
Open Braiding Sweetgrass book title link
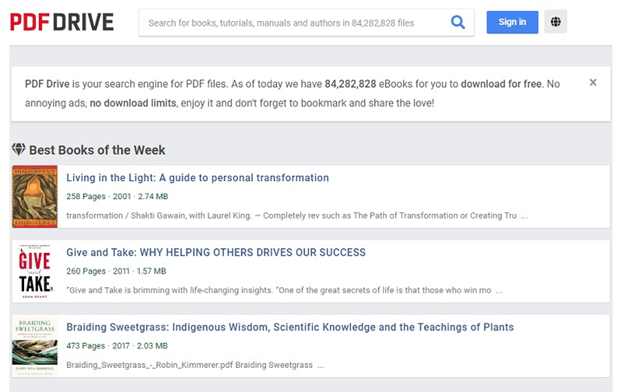click(x=290, y=327)
